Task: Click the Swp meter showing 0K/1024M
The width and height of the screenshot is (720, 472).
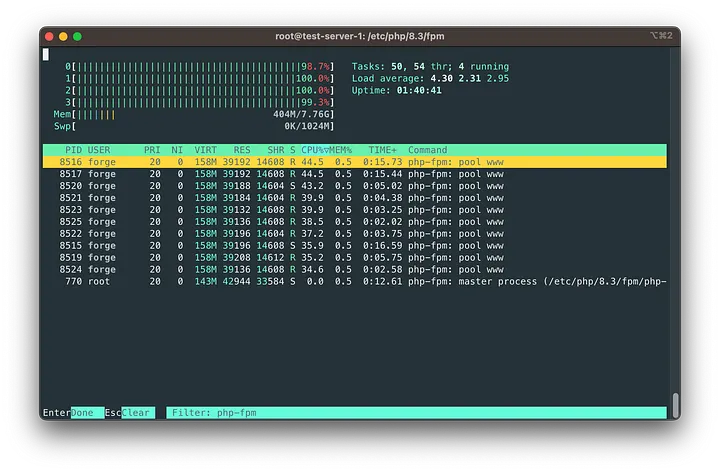Action: point(194,126)
